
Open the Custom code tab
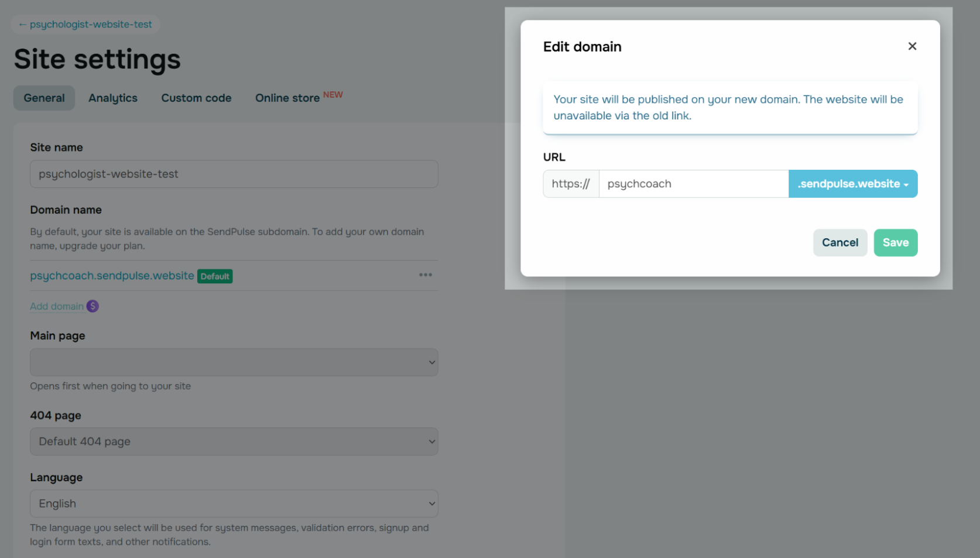coord(196,98)
